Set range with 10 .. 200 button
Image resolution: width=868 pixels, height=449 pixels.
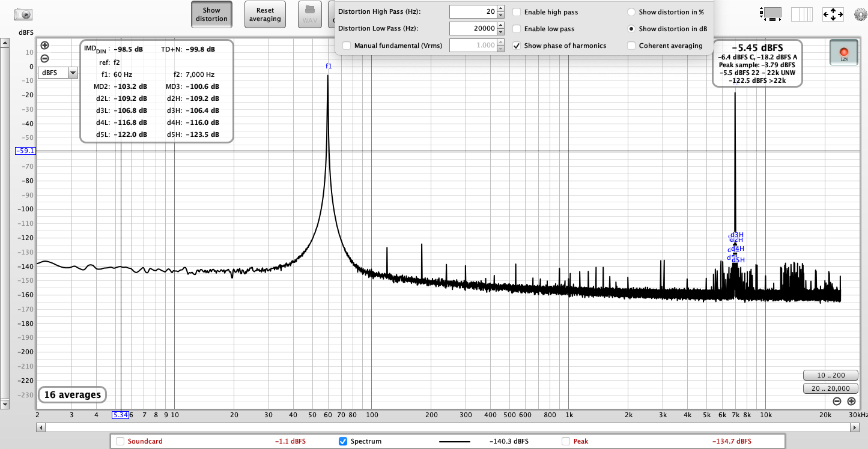pyautogui.click(x=831, y=375)
